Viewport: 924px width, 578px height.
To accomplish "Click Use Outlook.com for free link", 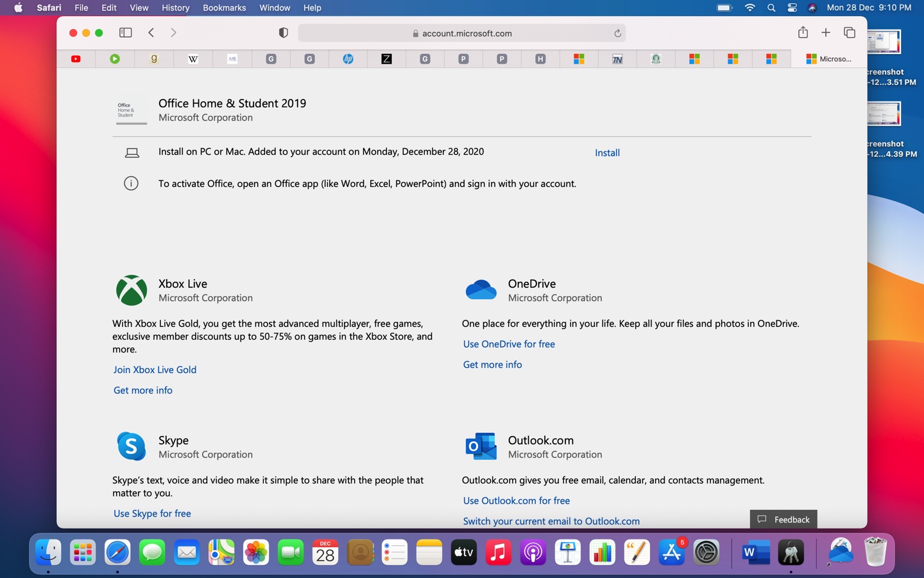I will point(516,501).
